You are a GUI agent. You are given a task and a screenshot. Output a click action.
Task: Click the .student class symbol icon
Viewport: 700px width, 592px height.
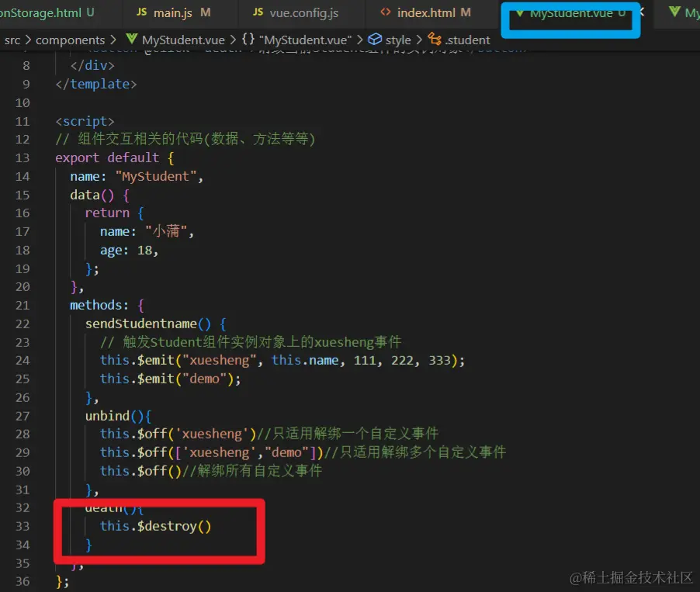coord(435,40)
